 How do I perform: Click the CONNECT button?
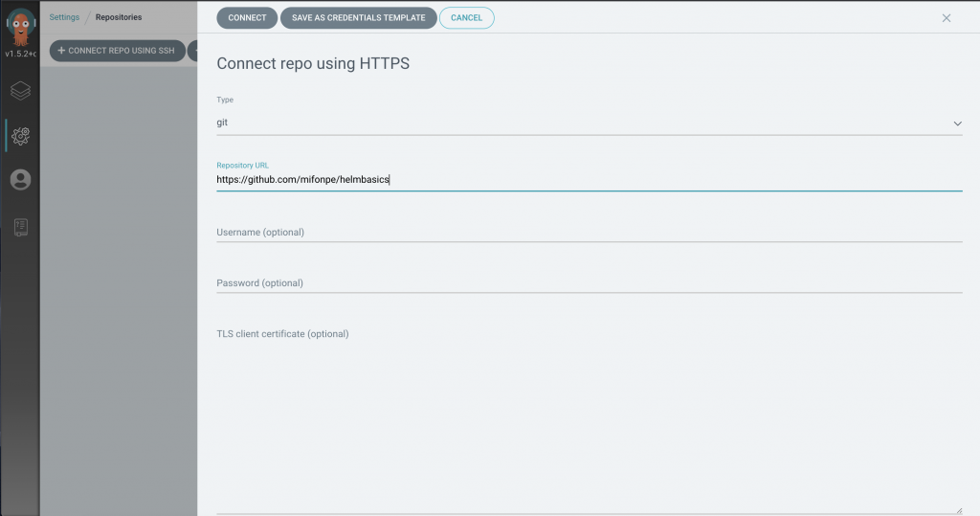(247, 17)
